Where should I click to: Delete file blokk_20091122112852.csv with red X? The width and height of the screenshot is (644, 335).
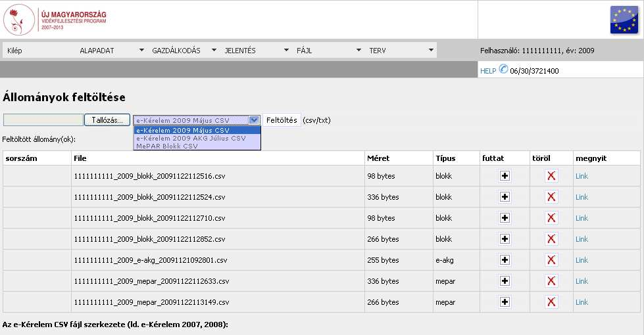(x=551, y=238)
